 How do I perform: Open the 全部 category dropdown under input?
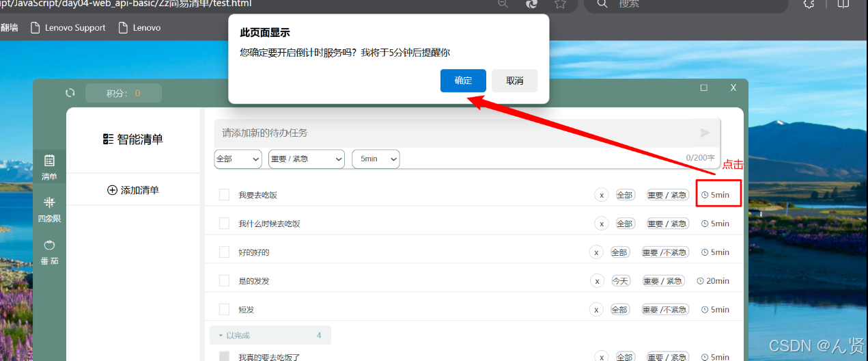coord(238,159)
